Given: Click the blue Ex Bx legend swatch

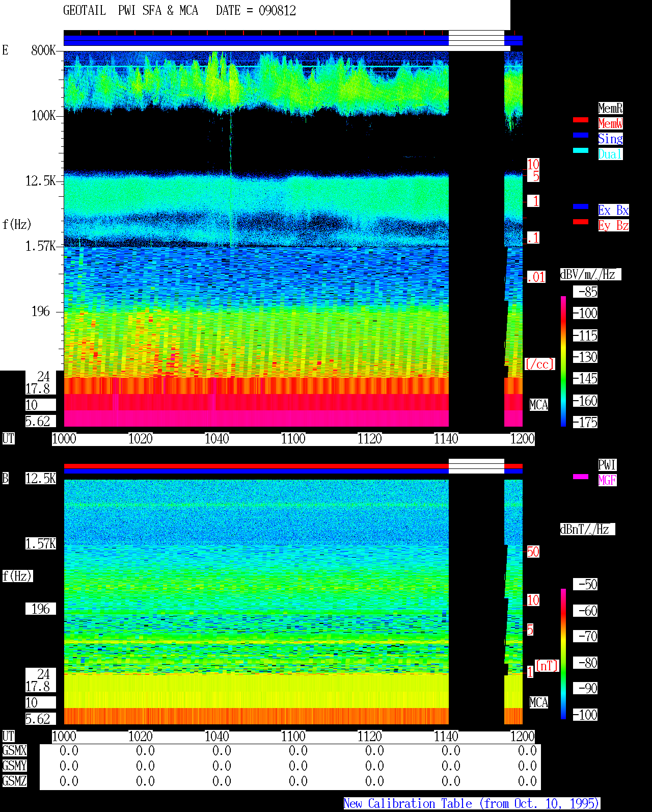Looking at the screenshot, I should [581, 207].
